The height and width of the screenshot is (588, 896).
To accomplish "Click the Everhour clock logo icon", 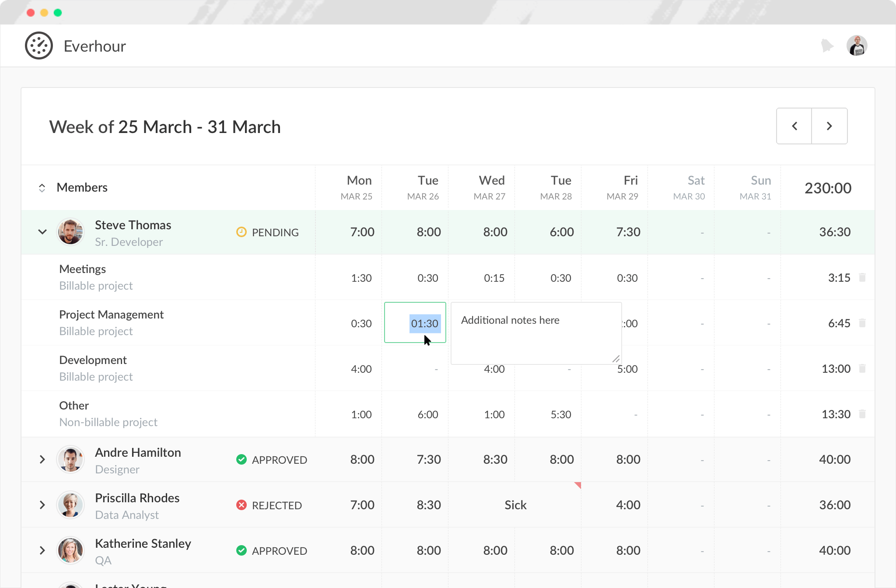I will tap(39, 45).
